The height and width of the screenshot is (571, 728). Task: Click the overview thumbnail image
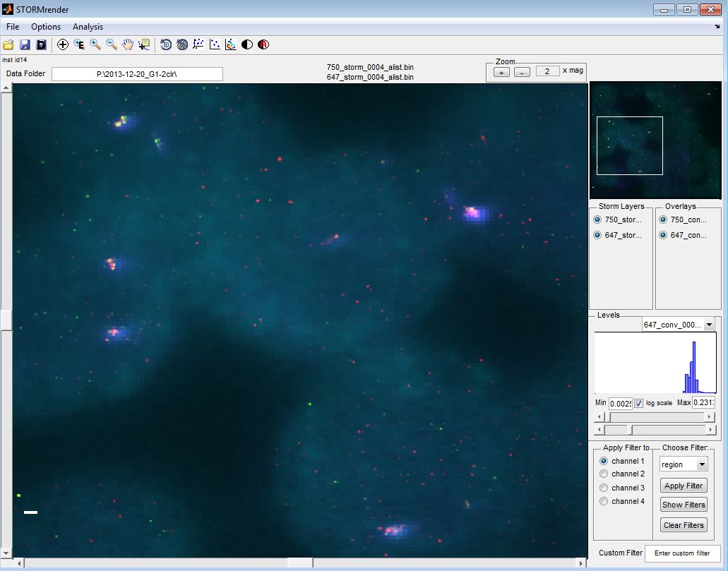click(x=655, y=140)
